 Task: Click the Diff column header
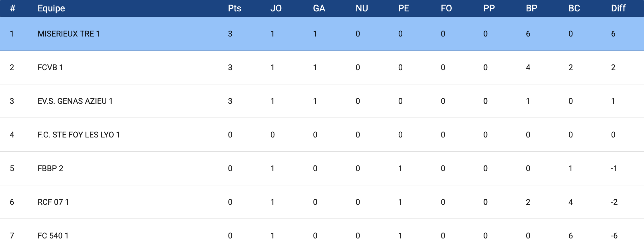618,8
